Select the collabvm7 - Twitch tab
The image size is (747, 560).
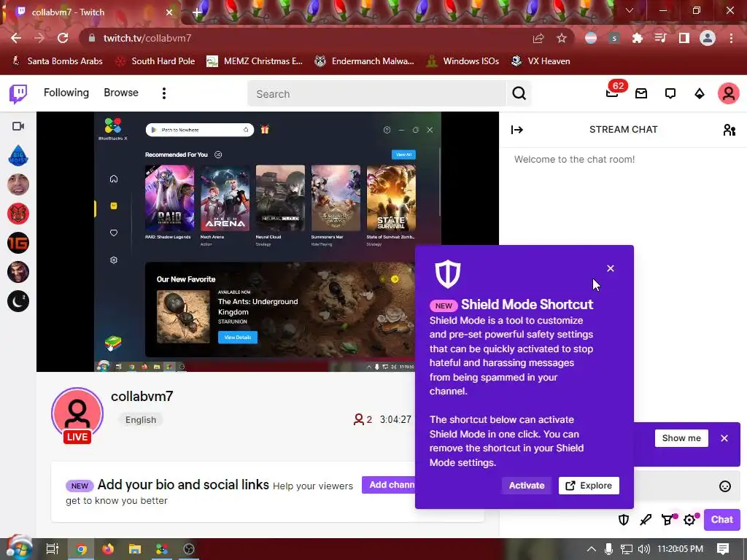91,12
